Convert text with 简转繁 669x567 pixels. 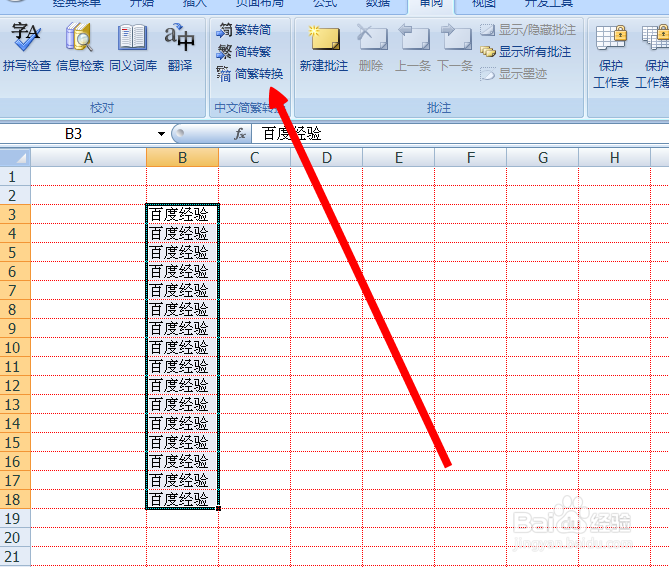[244, 52]
